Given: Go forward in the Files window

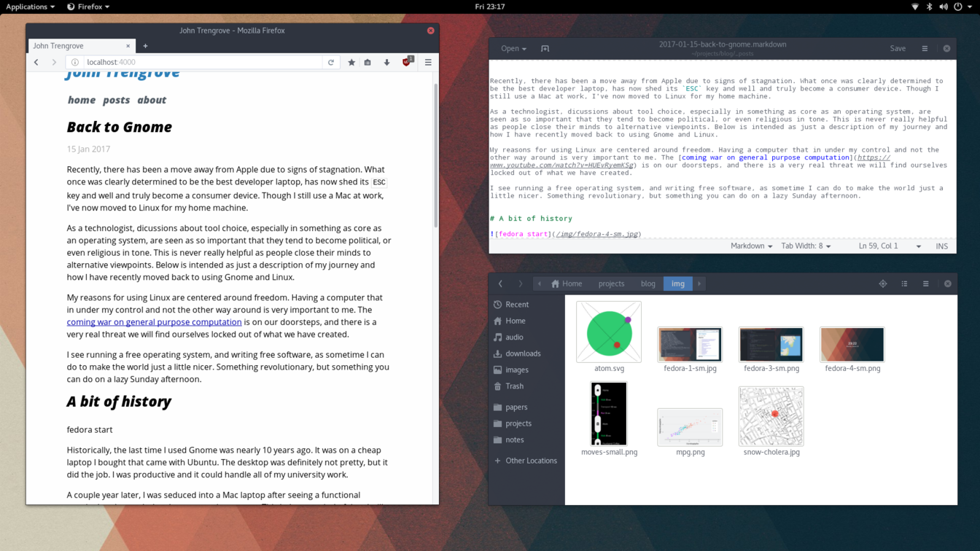Looking at the screenshot, I should coord(520,284).
